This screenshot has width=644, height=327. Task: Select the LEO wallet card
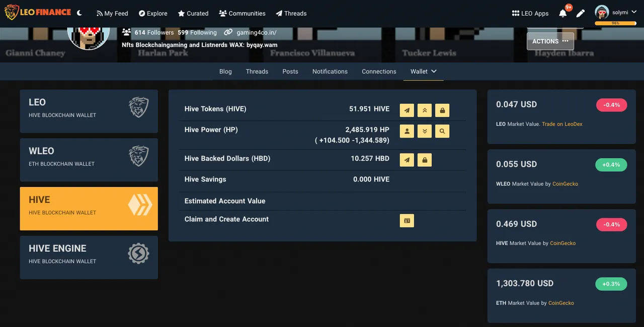(89, 111)
